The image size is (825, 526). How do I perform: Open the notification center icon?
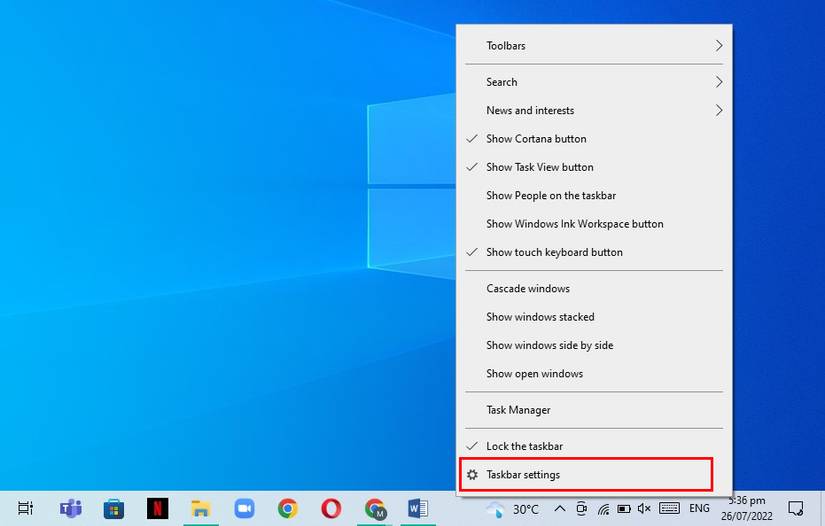click(x=796, y=508)
